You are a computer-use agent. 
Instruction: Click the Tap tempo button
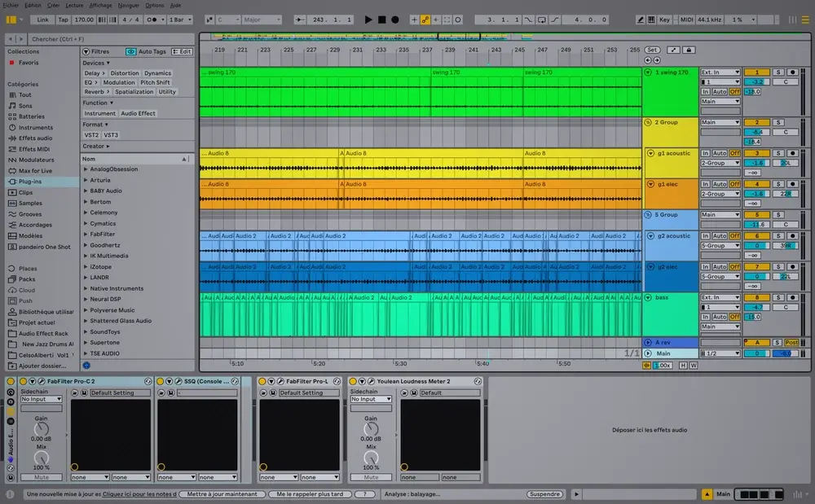(63, 20)
